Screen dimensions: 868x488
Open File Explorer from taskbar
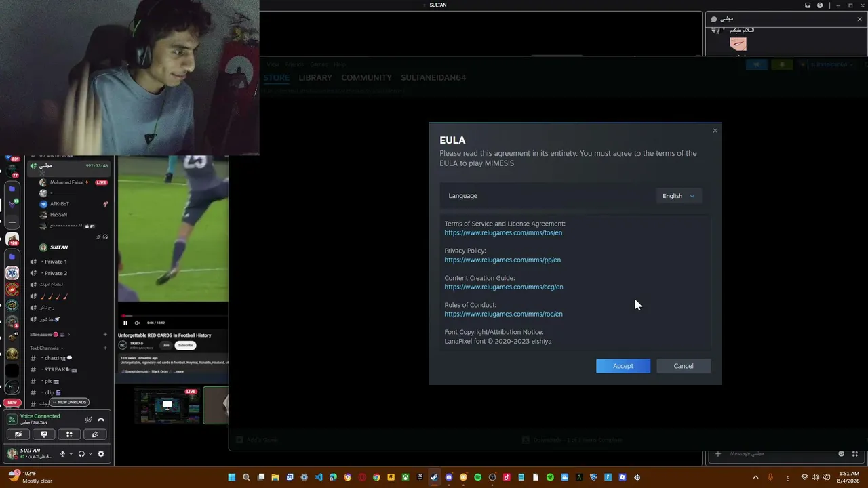(275, 477)
